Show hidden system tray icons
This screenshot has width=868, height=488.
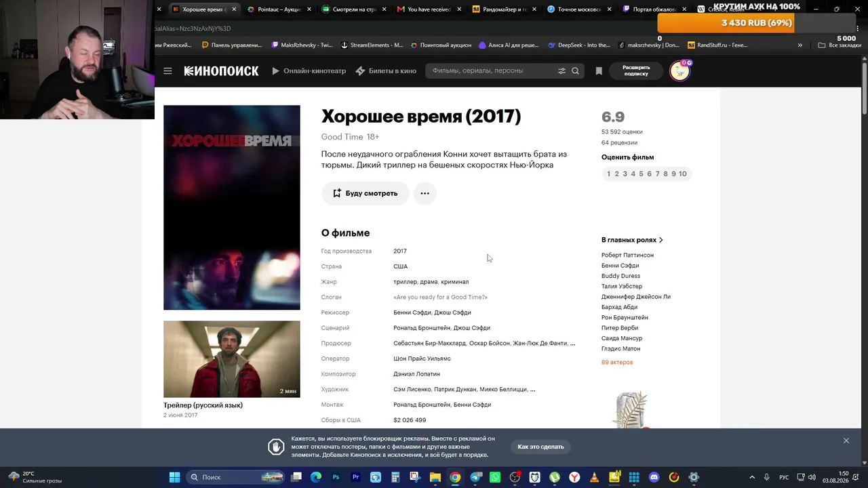pos(753,477)
